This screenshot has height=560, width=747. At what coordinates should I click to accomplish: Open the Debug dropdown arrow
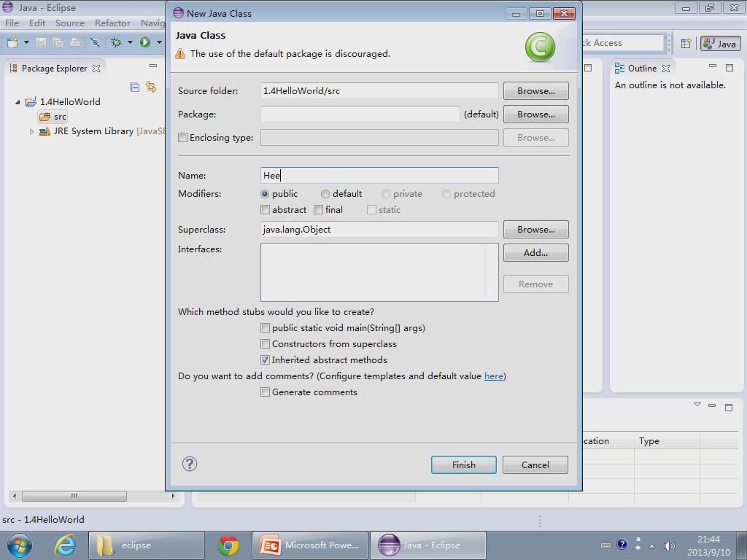(x=130, y=43)
